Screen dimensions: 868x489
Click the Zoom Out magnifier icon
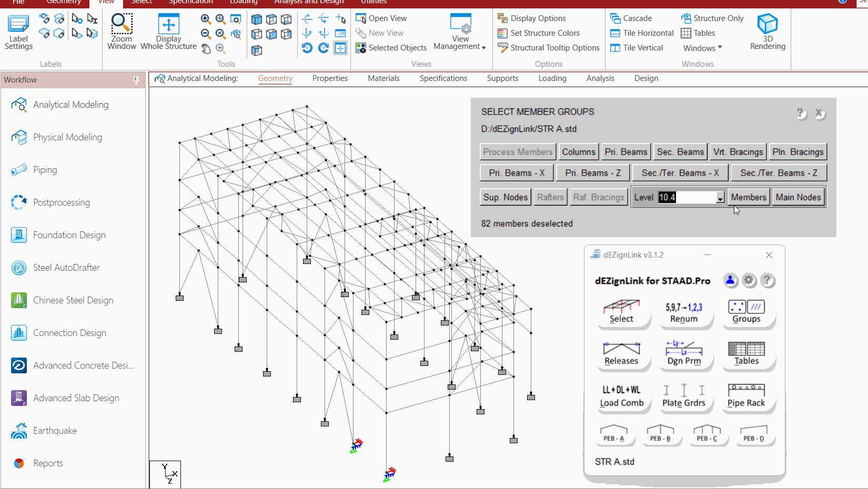pos(206,34)
